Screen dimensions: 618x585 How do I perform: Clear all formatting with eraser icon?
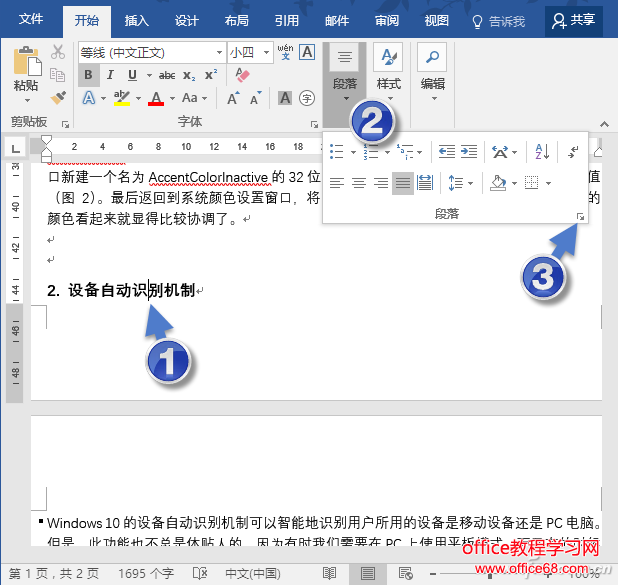pos(241,75)
